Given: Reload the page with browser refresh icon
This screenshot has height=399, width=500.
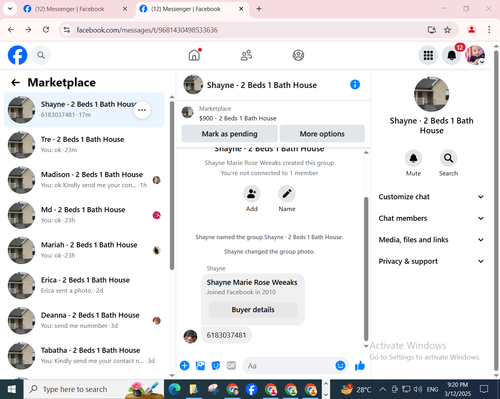Looking at the screenshot, I should pos(46,30).
